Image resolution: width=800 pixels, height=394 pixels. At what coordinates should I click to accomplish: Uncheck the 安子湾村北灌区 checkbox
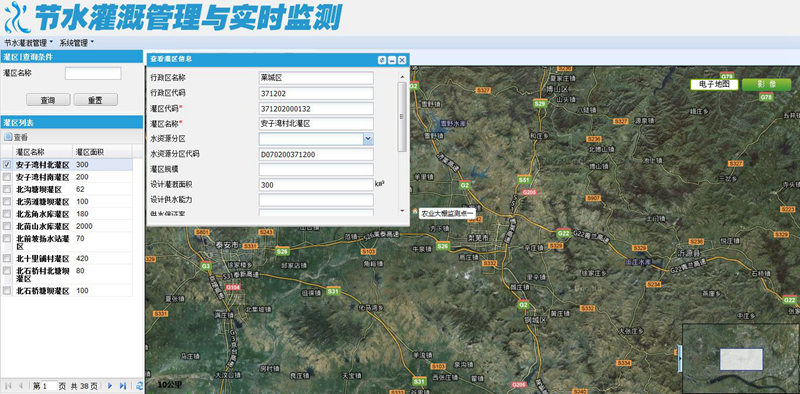point(7,164)
